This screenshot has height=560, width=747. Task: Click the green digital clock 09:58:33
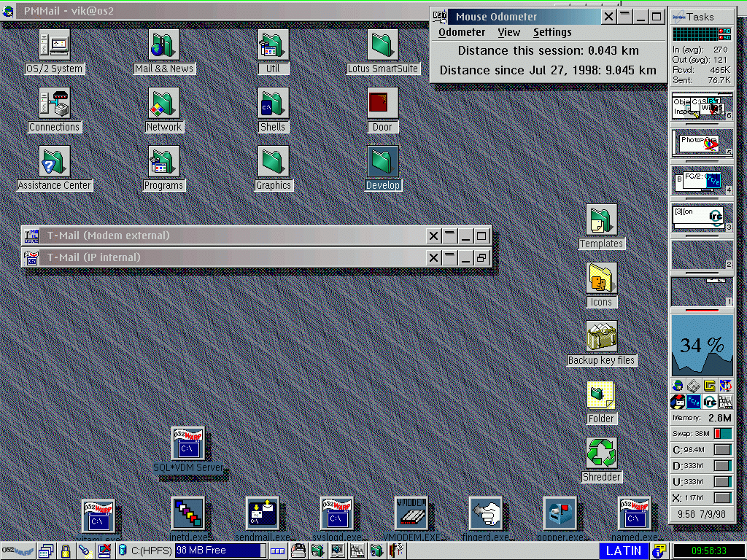pyautogui.click(x=709, y=551)
